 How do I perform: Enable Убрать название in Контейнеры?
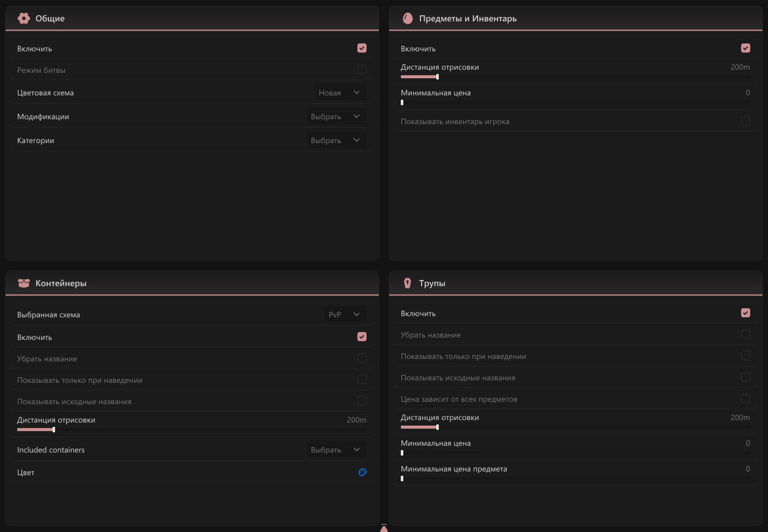(362, 358)
